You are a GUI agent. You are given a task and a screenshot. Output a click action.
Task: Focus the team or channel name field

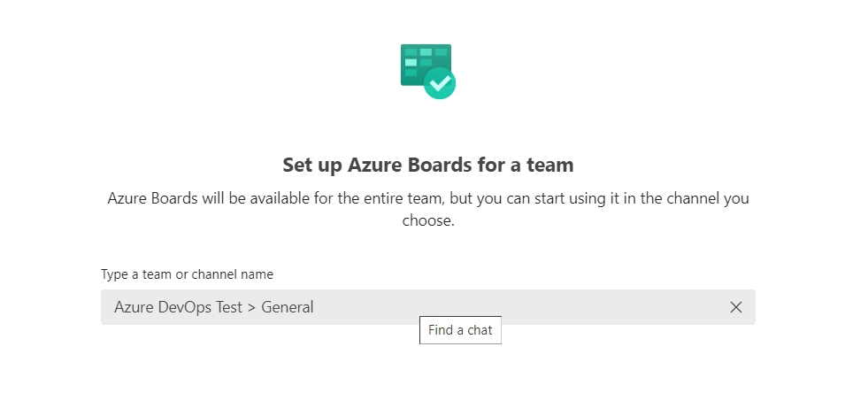point(428,306)
